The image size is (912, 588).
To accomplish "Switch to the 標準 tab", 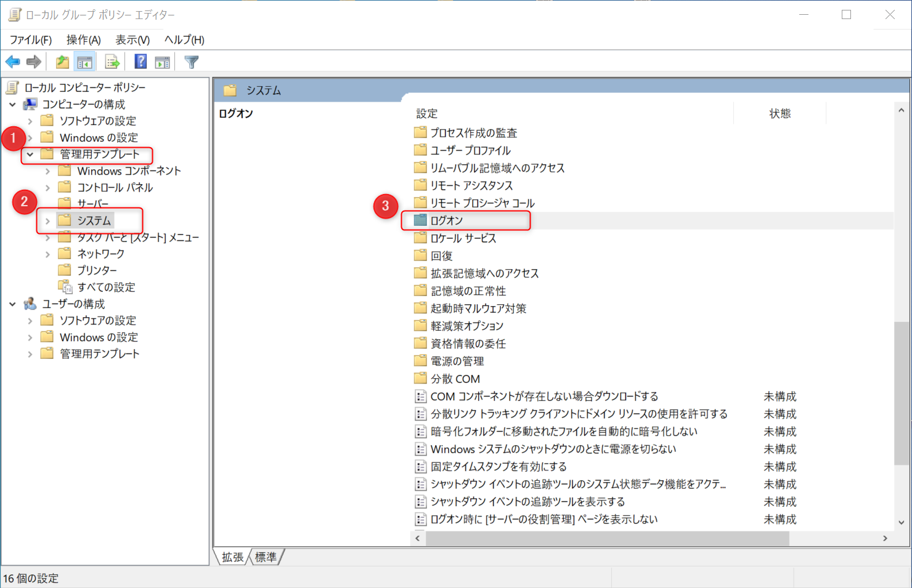I will tap(266, 557).
